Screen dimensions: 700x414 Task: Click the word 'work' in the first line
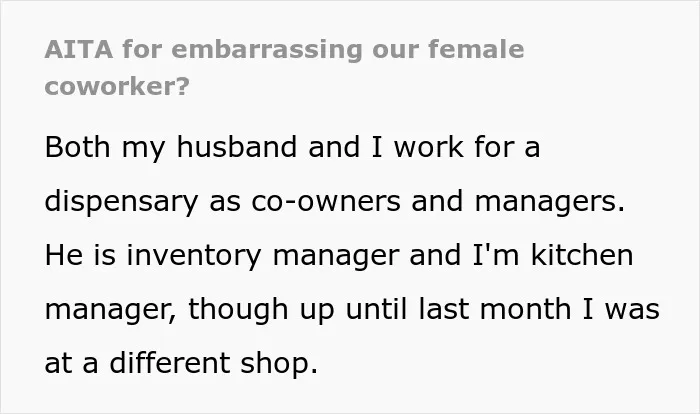point(429,146)
